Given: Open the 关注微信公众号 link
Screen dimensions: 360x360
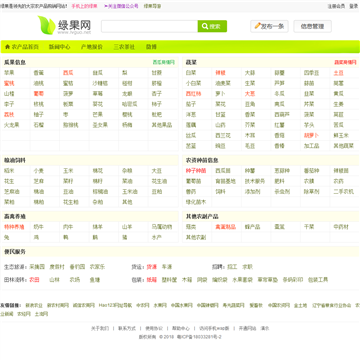Looking at the screenshot, I should [121, 6].
